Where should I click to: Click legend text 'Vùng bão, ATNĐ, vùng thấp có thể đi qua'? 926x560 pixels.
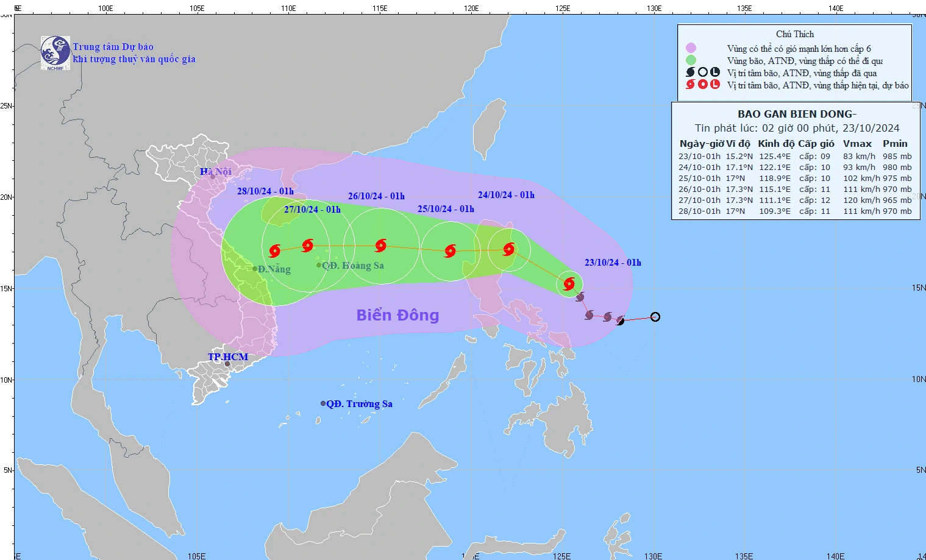pos(805,60)
